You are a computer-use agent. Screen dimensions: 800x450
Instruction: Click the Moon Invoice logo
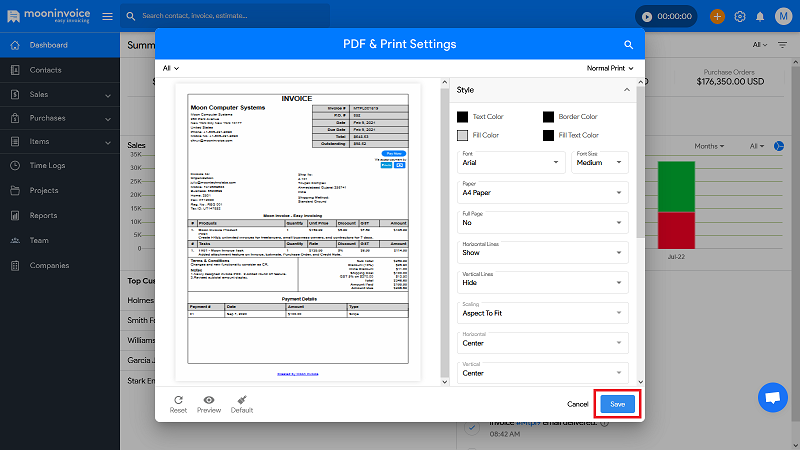48,16
